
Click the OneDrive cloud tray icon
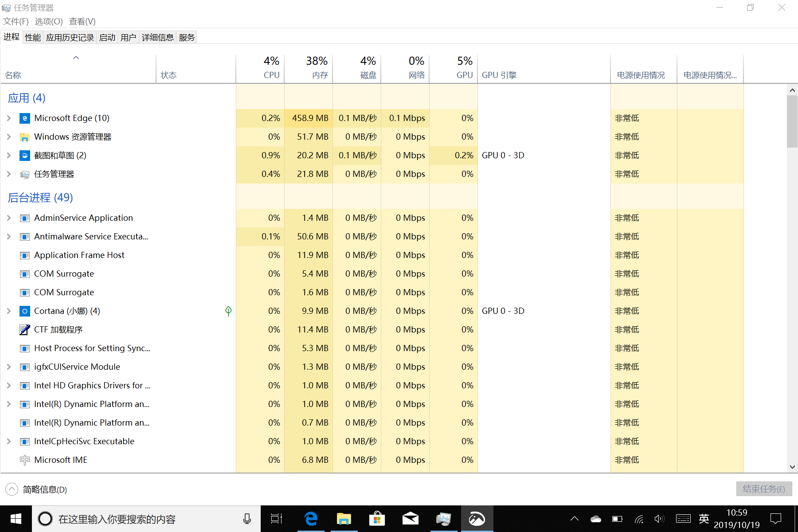(596, 519)
